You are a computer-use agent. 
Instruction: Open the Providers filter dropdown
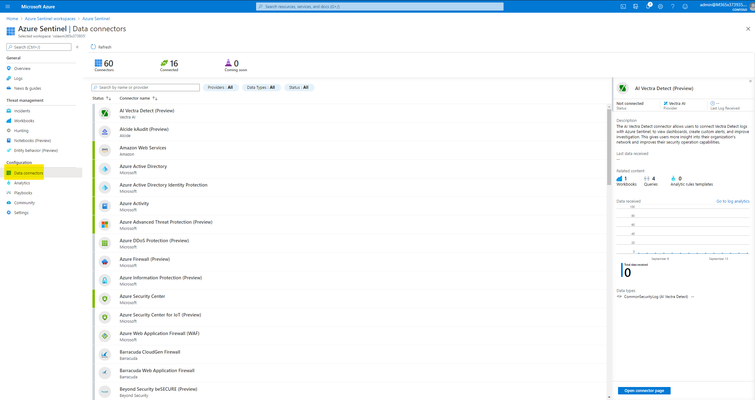click(221, 88)
